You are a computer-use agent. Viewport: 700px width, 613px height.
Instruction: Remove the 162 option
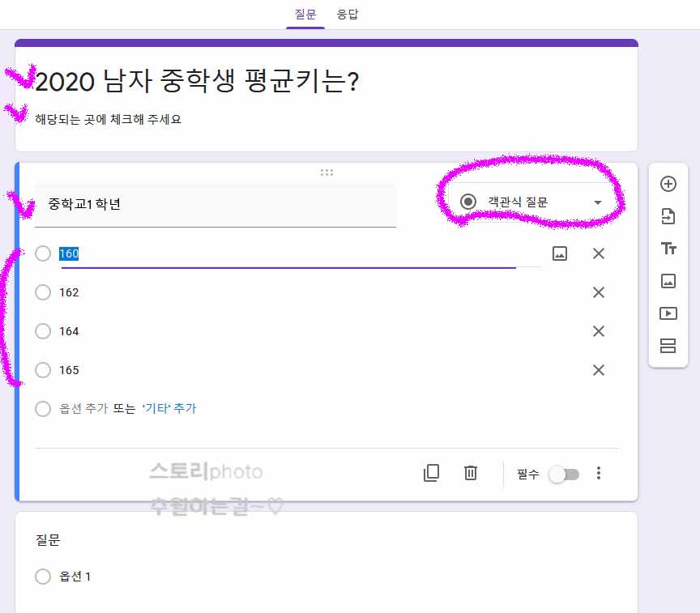[598, 292]
